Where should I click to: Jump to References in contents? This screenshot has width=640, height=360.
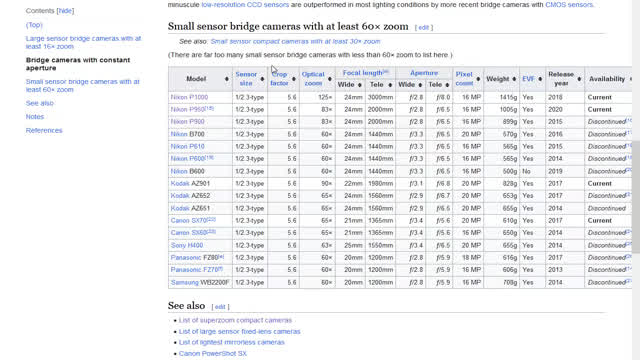coord(44,131)
